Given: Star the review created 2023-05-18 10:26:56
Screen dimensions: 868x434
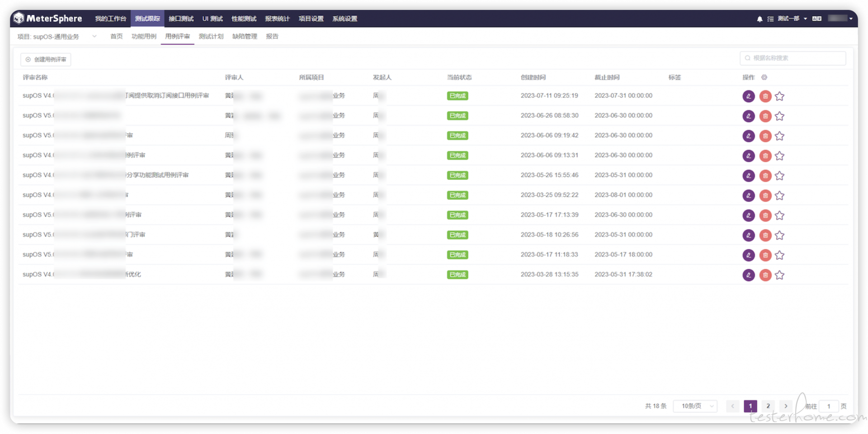Looking at the screenshot, I should coord(780,235).
